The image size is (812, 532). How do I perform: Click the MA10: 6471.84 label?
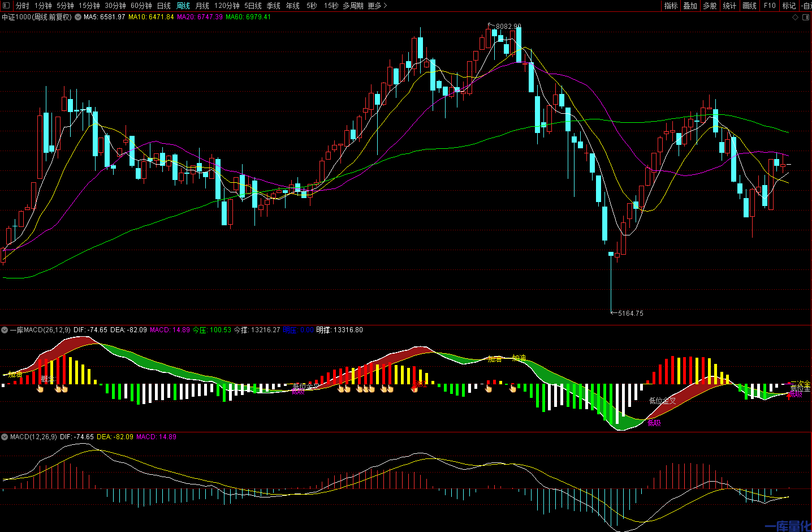click(x=151, y=17)
